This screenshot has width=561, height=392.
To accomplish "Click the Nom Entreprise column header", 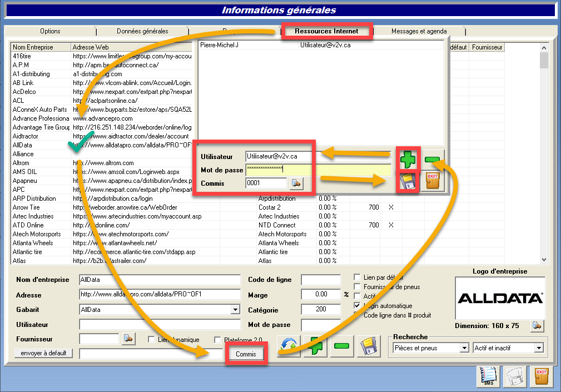I will [x=41, y=47].
